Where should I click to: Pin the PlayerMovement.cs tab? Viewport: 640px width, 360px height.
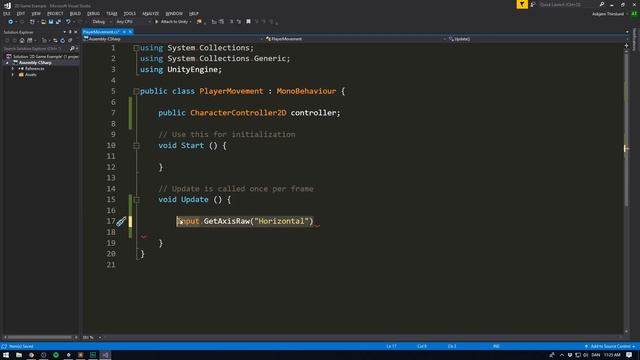[124, 32]
